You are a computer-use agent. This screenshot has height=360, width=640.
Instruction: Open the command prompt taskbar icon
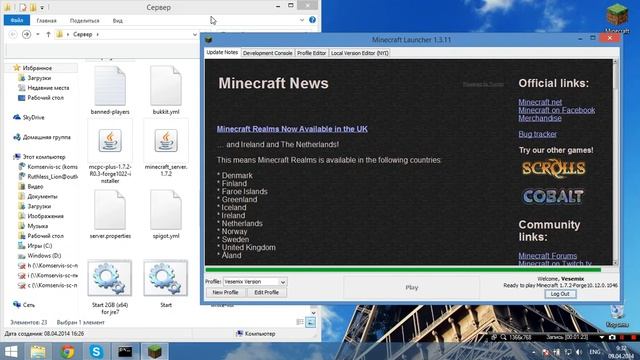pyautogui.click(x=125, y=352)
